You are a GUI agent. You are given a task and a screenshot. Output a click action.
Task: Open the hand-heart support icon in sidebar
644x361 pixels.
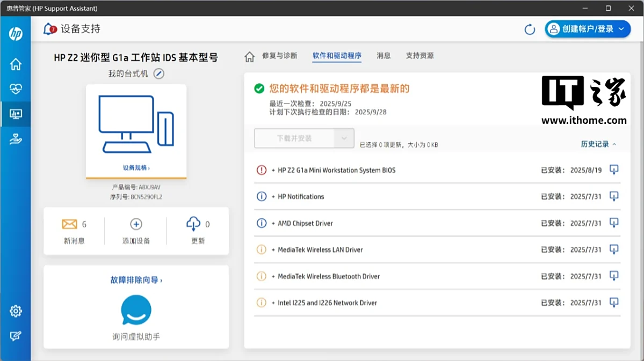pos(16,139)
